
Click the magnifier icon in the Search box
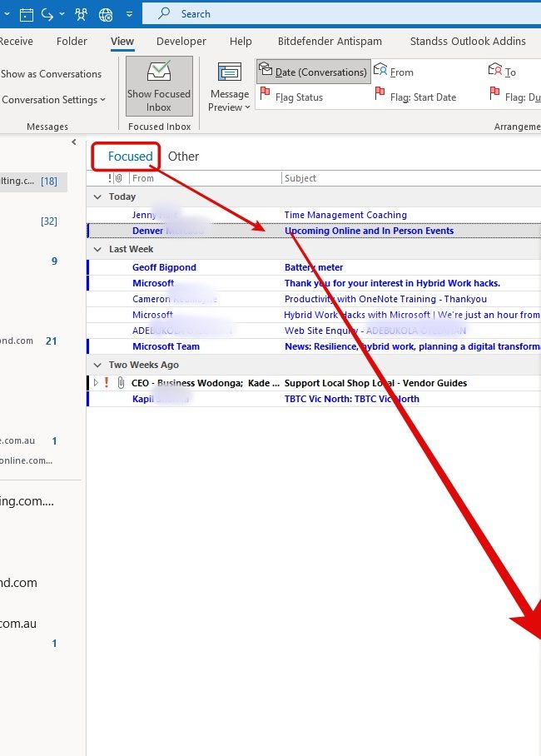[164, 13]
